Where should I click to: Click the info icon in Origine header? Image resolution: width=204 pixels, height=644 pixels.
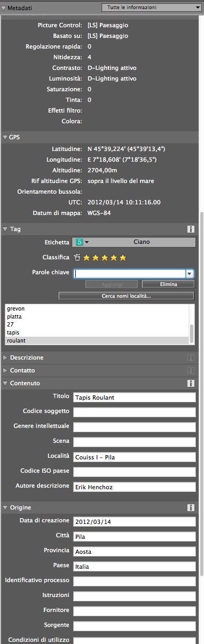(191, 507)
